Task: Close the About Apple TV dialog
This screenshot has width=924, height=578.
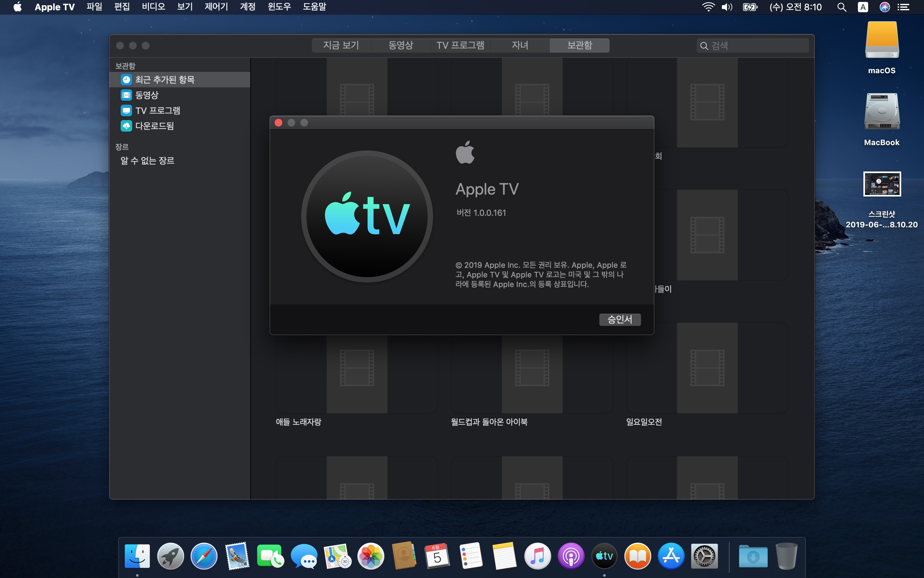Action: point(278,123)
